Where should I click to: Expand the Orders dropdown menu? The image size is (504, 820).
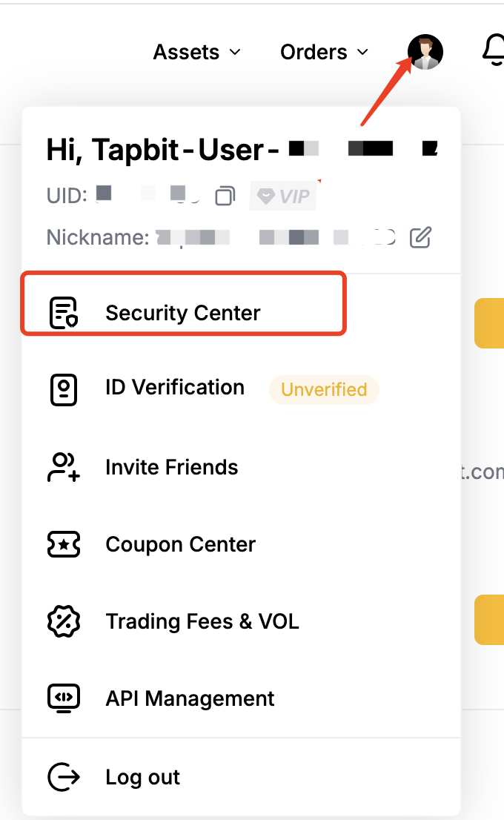point(324,53)
